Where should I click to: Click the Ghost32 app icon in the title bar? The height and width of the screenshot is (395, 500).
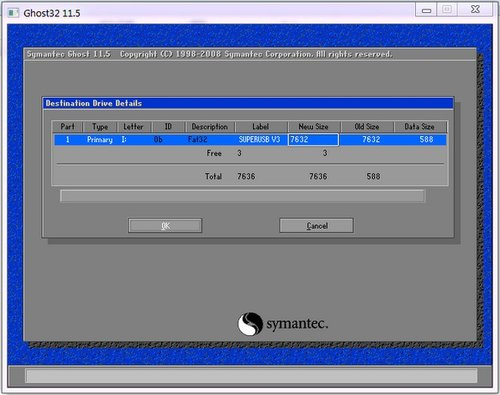click(13, 13)
